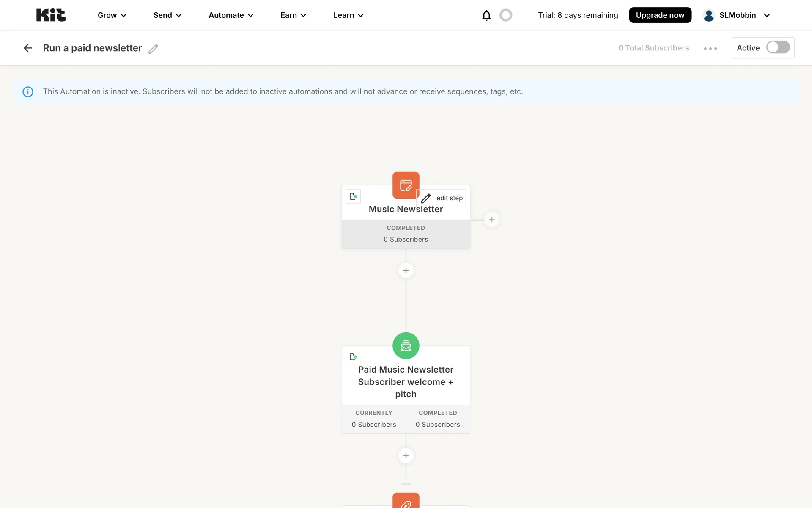Expand the Automate dropdown menu

pyautogui.click(x=231, y=15)
